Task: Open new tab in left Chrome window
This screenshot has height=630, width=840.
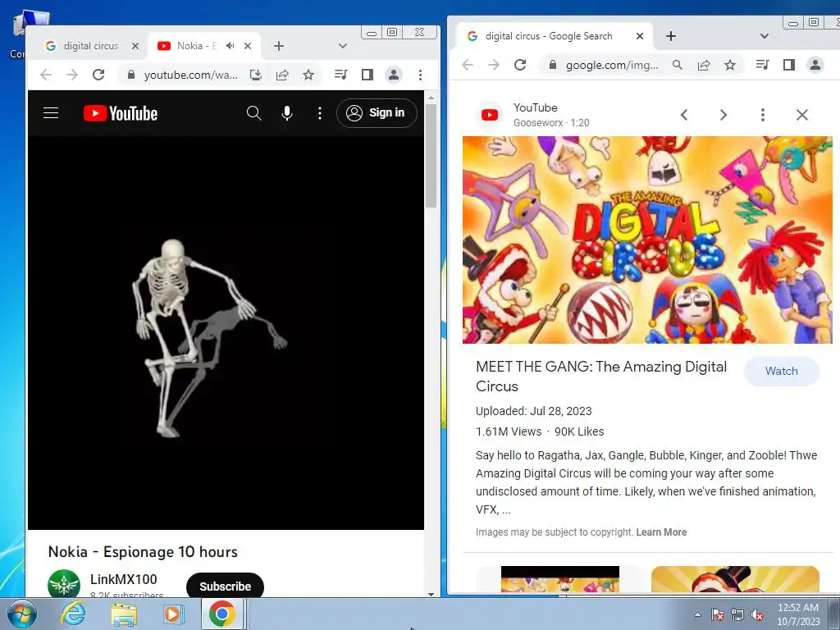Action: [279, 46]
